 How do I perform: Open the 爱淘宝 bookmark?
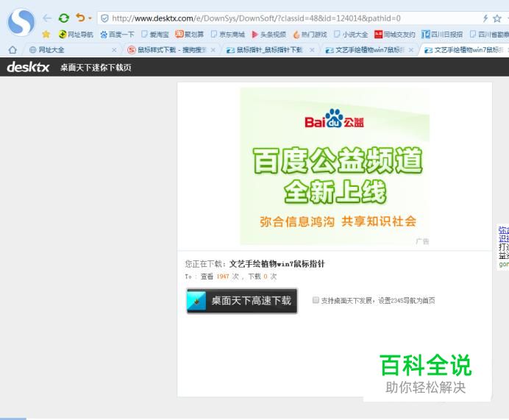(x=155, y=35)
